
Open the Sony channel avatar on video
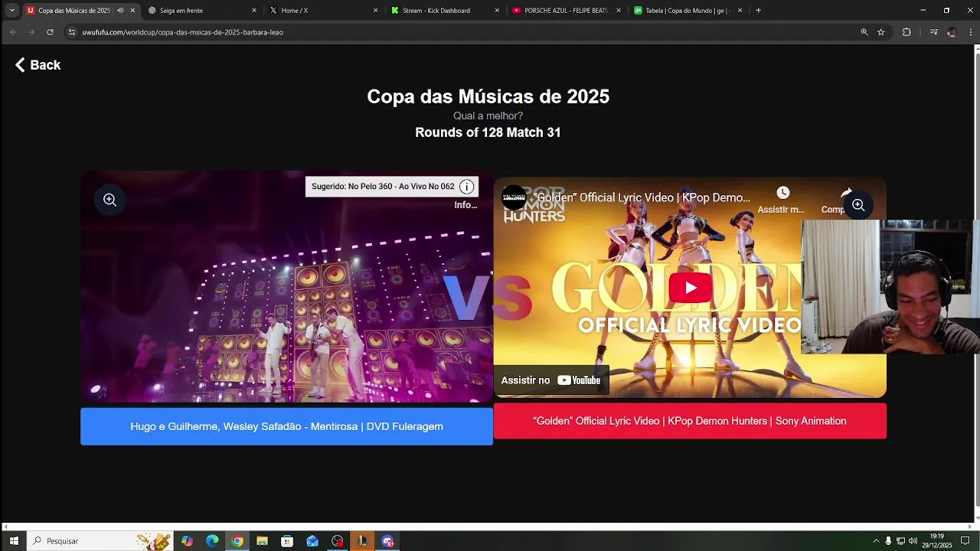[x=514, y=197]
